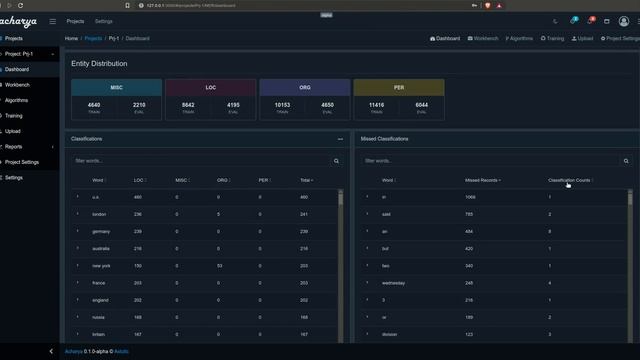Click the Brave shield icon
Screen dimensions: 640x360
tap(487, 5)
